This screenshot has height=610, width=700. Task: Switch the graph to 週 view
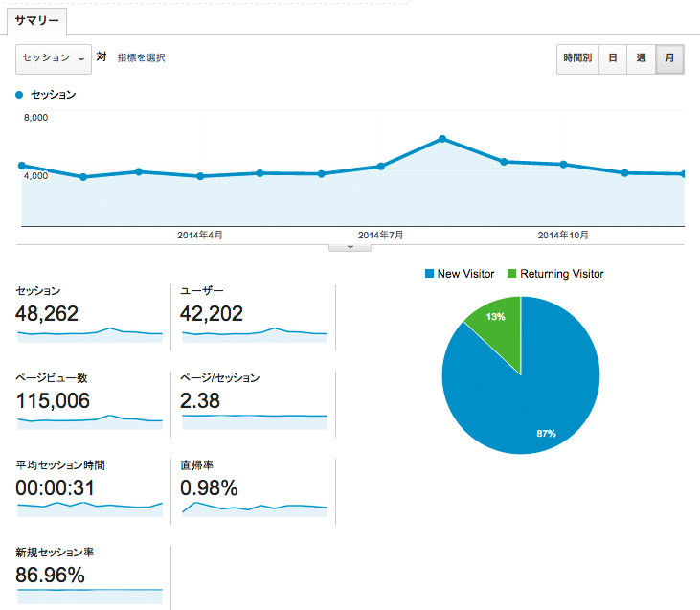coord(641,58)
